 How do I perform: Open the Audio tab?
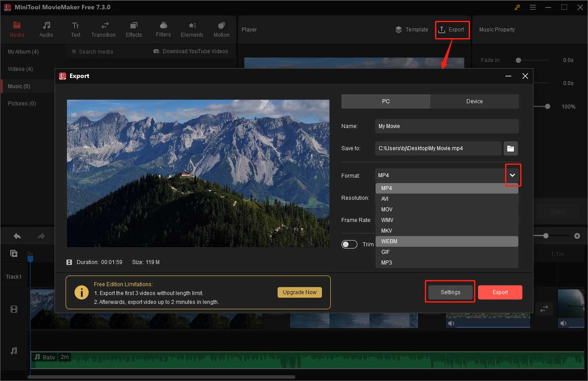point(46,29)
